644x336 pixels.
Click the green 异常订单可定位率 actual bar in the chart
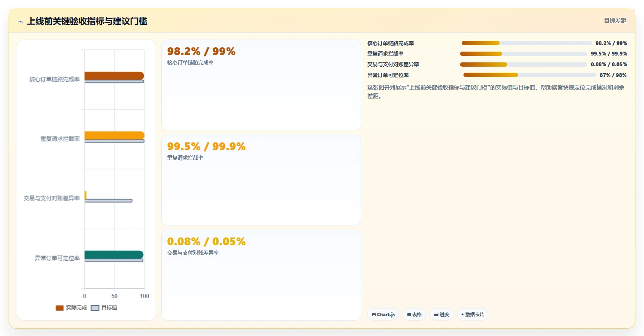tap(114, 255)
